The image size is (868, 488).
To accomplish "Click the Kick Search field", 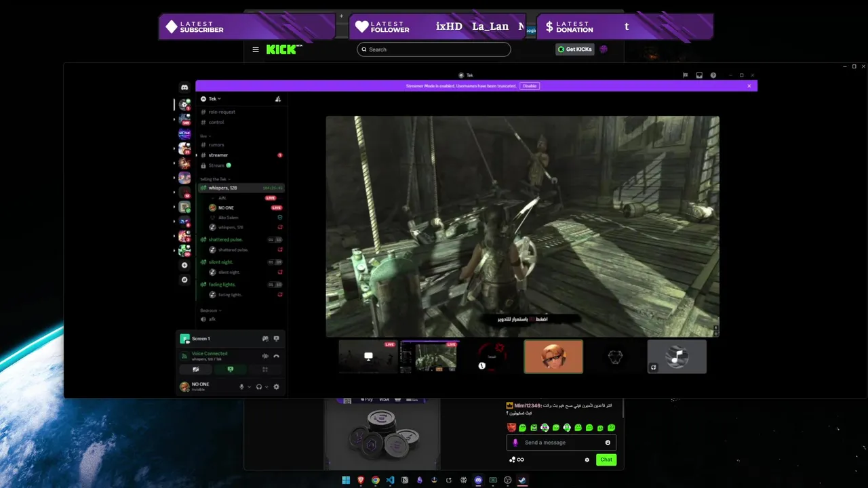I will coord(434,49).
